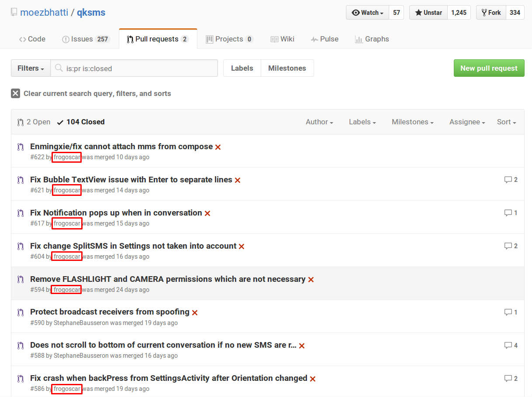This screenshot has width=532, height=397.
Task: Open the Sort dropdown menu
Action: 506,122
